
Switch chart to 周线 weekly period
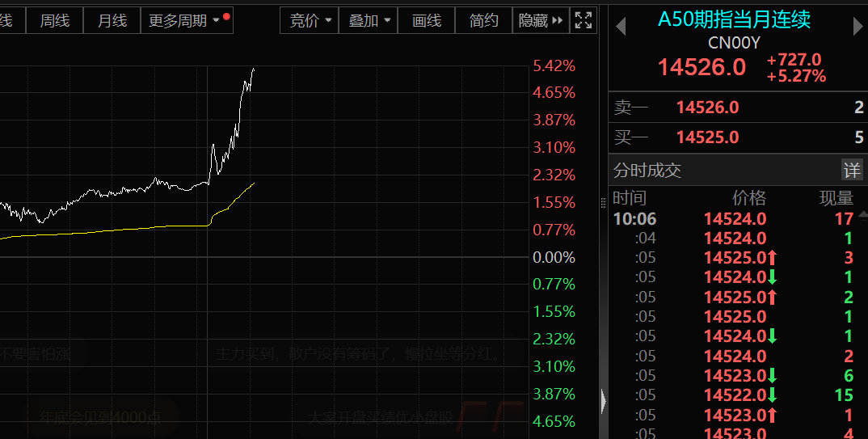(x=55, y=21)
